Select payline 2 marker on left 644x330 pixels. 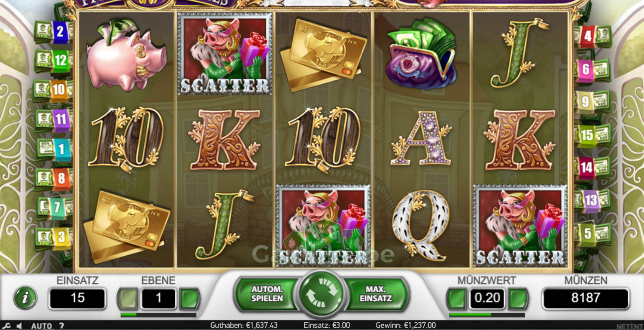[x=55, y=32]
